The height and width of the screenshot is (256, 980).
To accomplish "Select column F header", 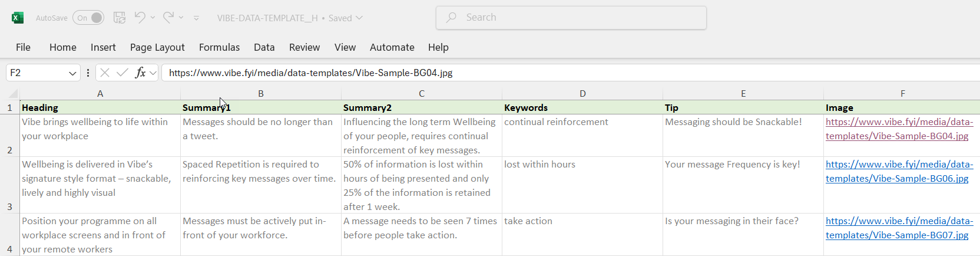I will [x=902, y=94].
